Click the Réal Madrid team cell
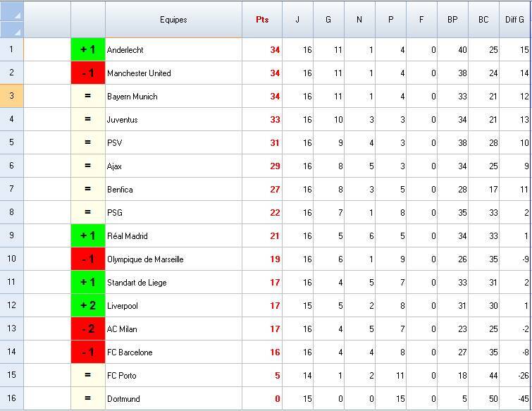 tap(173, 236)
